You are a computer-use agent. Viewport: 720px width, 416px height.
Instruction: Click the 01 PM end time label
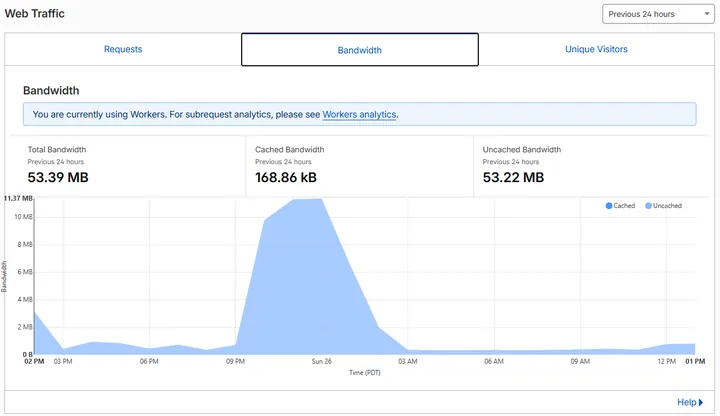(695, 361)
